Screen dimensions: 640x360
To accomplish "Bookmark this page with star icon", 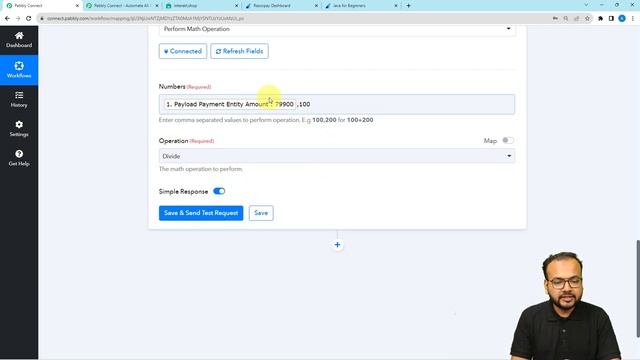I will (x=587, y=18).
